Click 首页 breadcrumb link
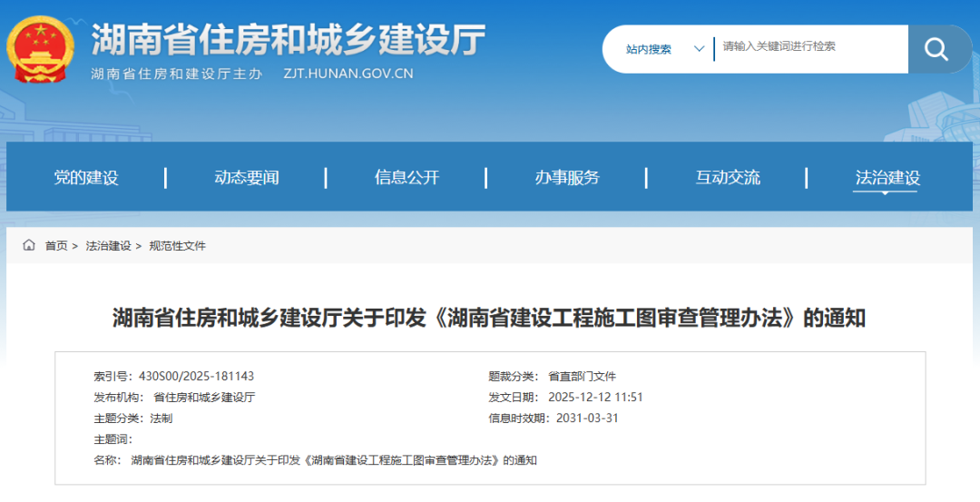The image size is (980, 502). [56, 246]
